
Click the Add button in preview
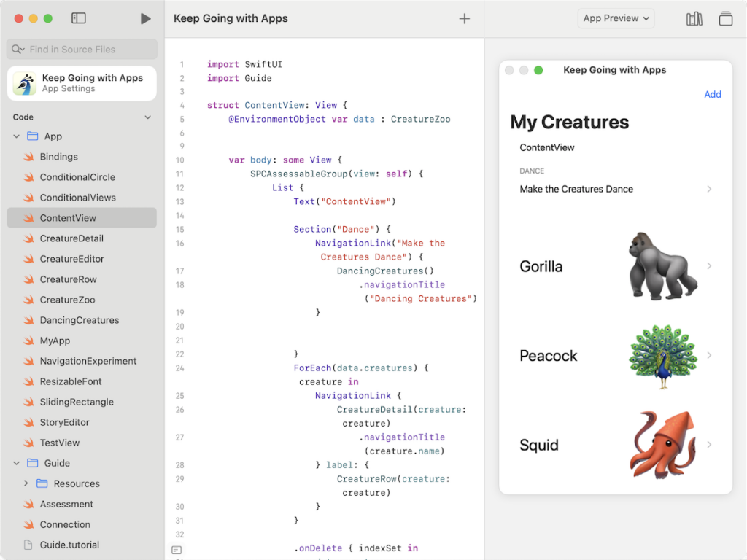[712, 94]
